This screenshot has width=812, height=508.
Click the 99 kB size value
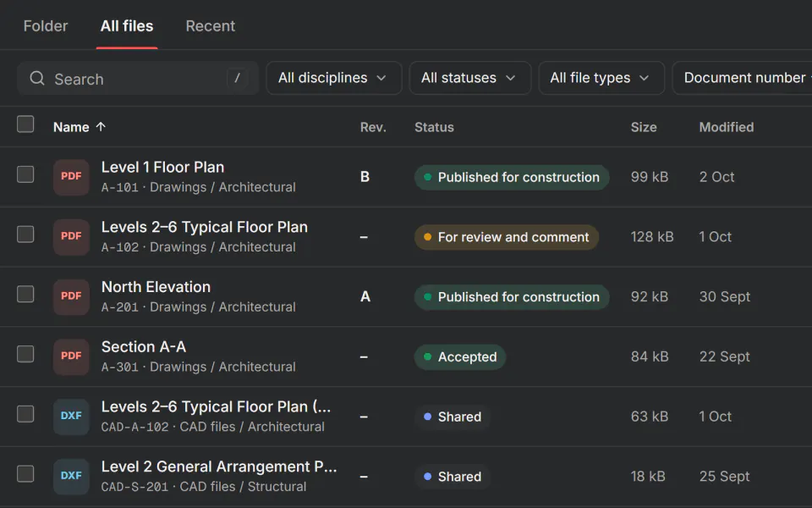click(x=650, y=177)
